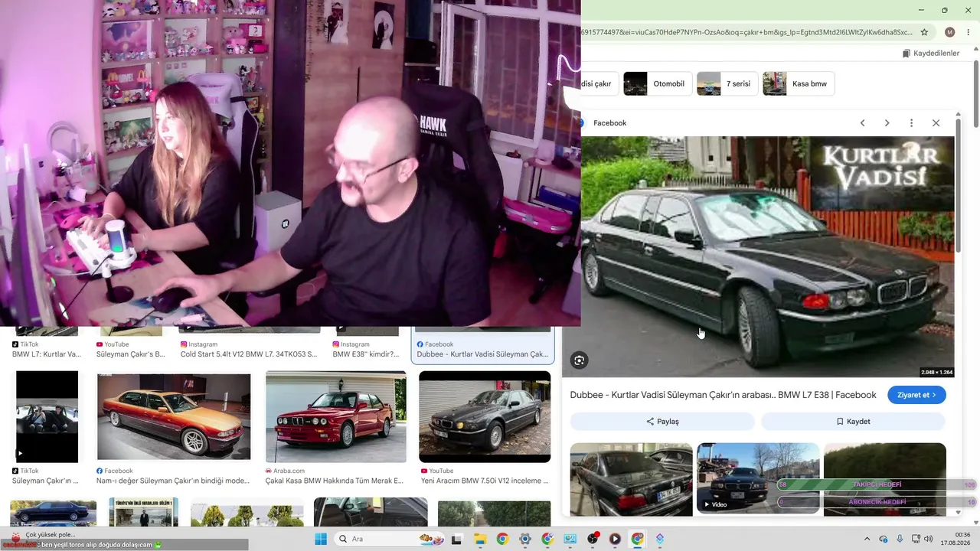Open File Explorer from the taskbar
Image resolution: width=980 pixels, height=551 pixels.
coord(479,539)
